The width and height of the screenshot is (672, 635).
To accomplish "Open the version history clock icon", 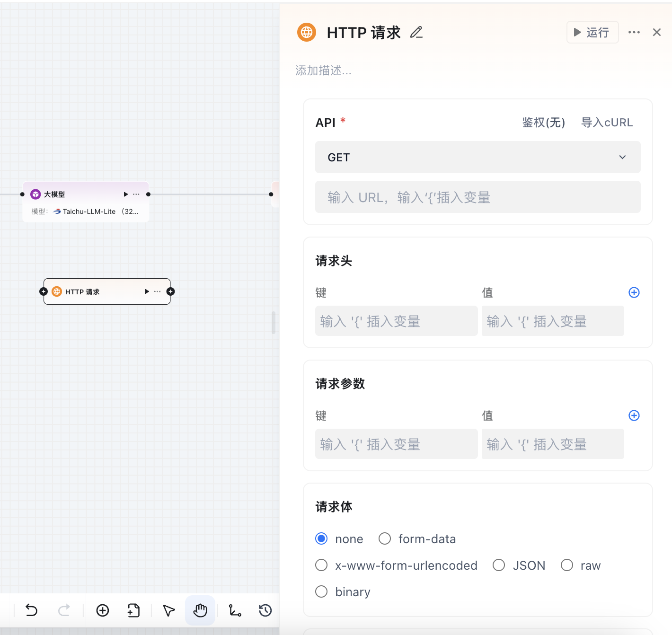I will (265, 610).
